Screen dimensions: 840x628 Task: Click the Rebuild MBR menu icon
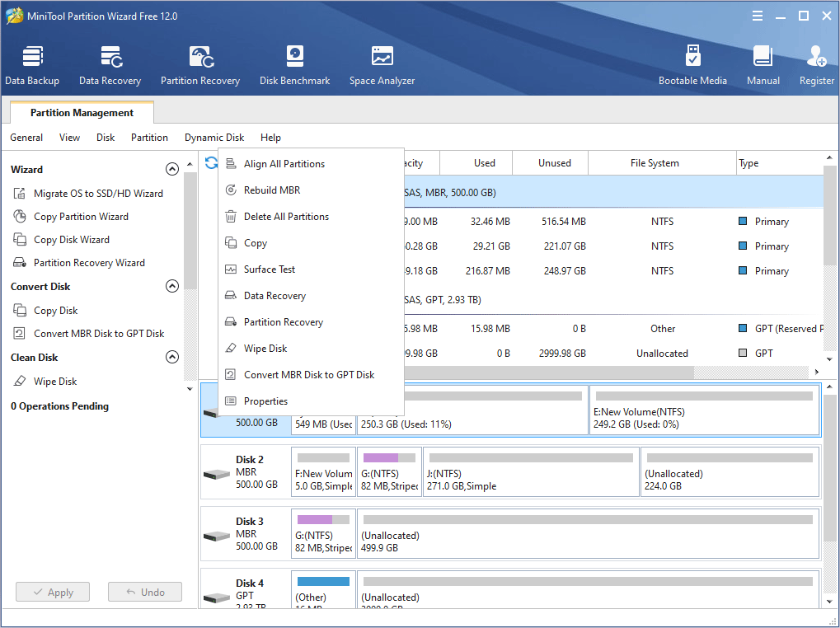(x=231, y=190)
